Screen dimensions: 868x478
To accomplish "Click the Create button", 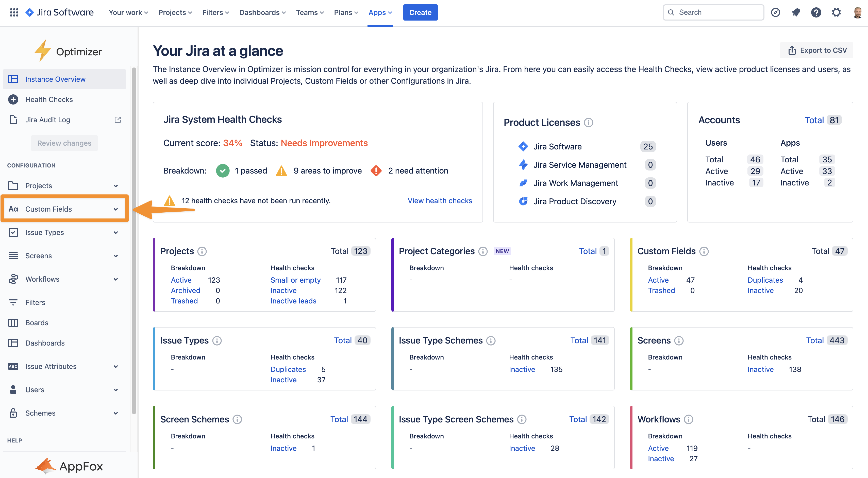I will [420, 12].
